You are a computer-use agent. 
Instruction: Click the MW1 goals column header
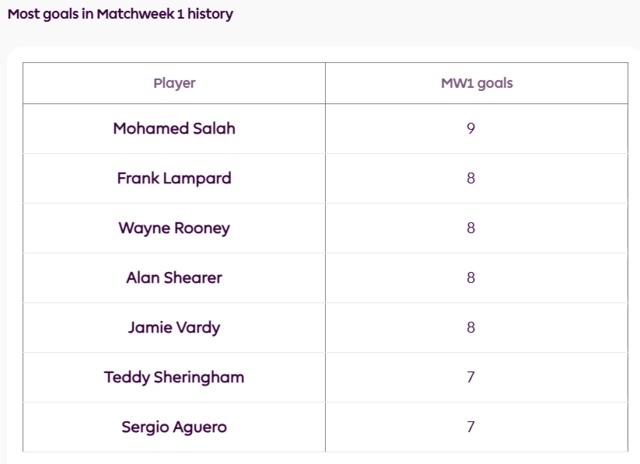(477, 83)
